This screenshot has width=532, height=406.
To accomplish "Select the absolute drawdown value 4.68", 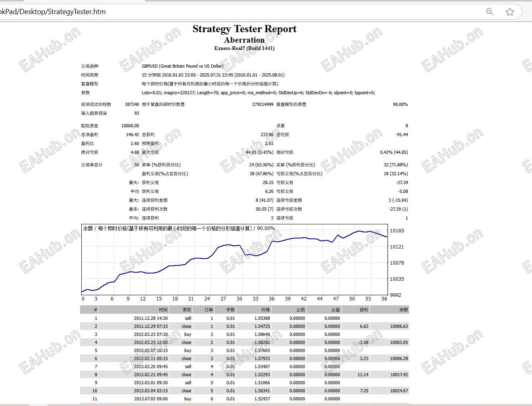I will [x=135, y=152].
